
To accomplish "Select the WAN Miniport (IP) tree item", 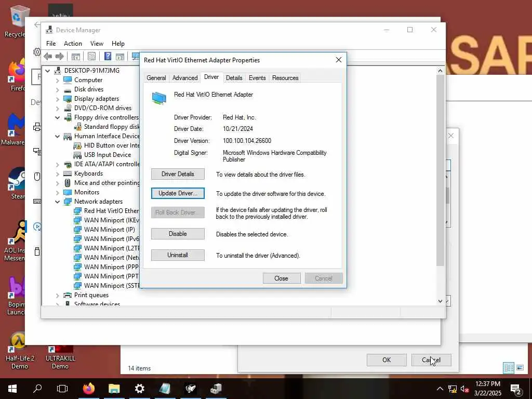I will click(109, 230).
